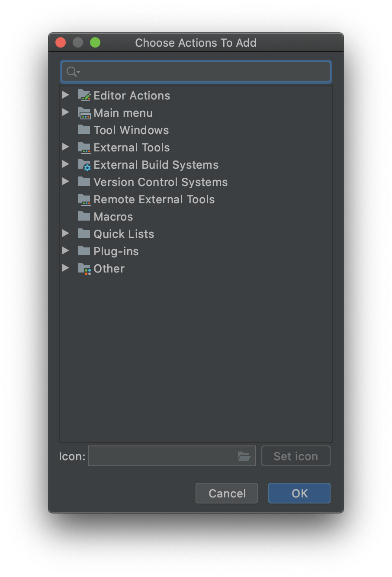Browse for icon file via folder button
Viewport: 392px width, 577px height.
(x=244, y=456)
